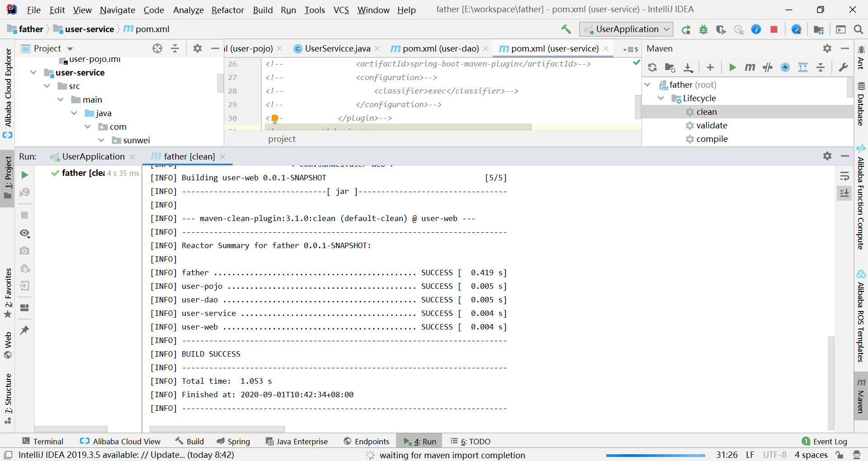Open Search Everywhere magnifier icon
Viewport: 868px width, 461px height.
[x=859, y=29]
